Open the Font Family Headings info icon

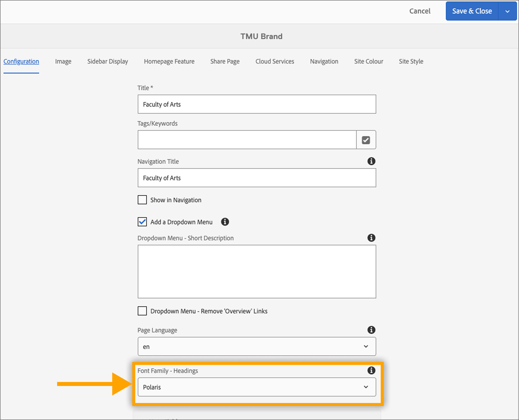(371, 371)
